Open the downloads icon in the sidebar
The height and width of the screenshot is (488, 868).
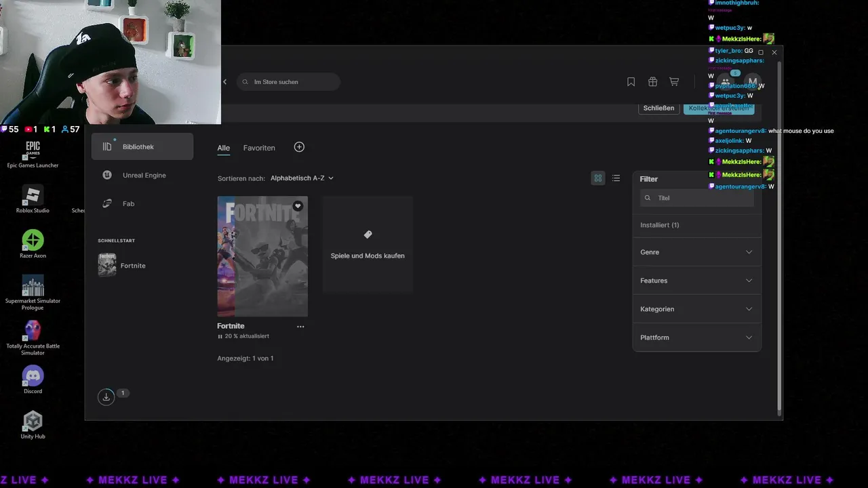point(106,397)
